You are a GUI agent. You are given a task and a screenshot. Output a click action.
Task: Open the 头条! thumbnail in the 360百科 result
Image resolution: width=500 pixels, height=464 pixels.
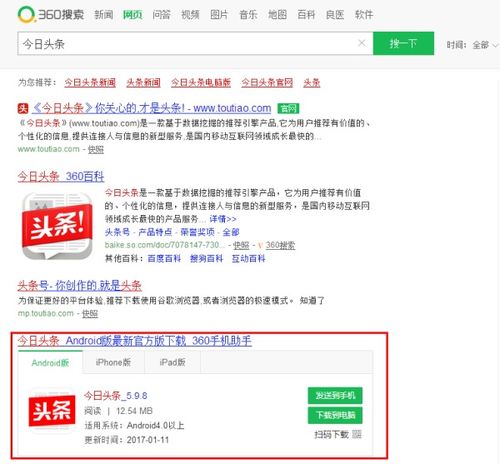[57, 226]
